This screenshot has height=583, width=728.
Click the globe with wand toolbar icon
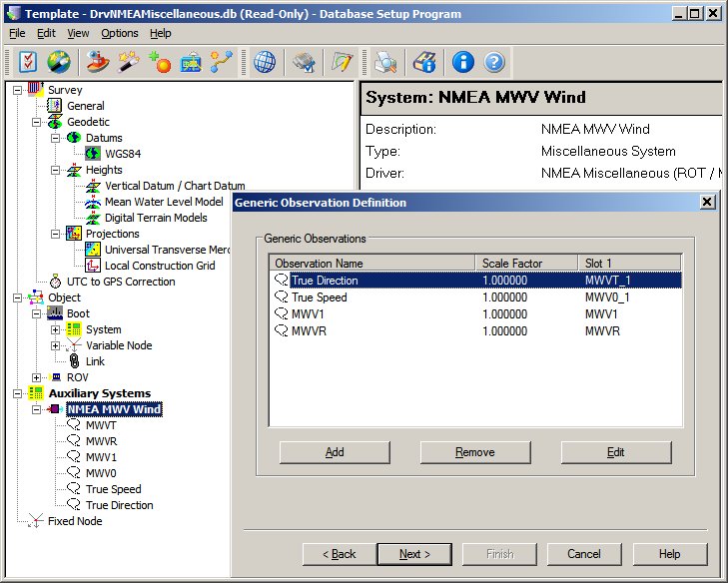(59, 63)
